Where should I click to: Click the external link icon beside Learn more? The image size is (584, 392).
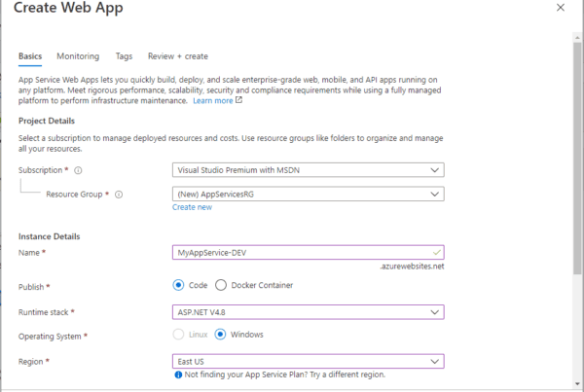coord(238,100)
